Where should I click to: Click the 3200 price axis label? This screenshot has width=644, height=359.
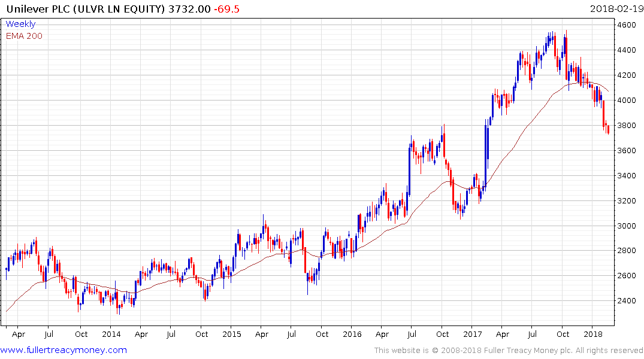[627, 200]
